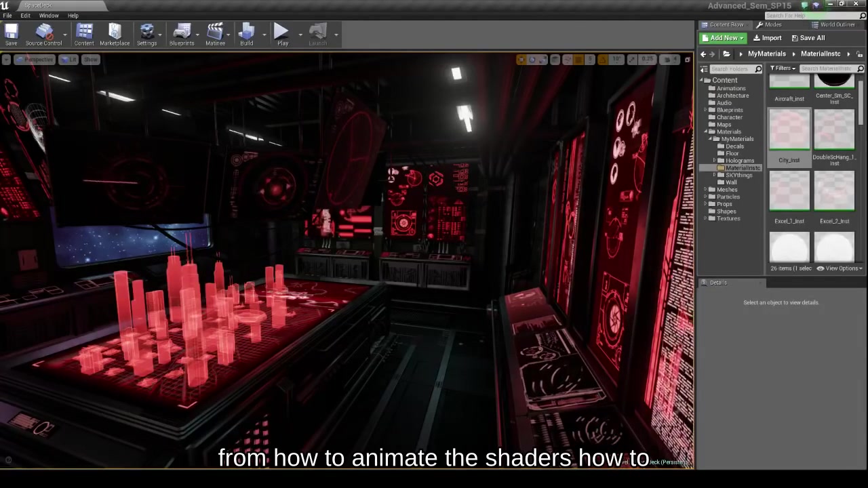Click the Perspective viewport mode button

click(35, 60)
